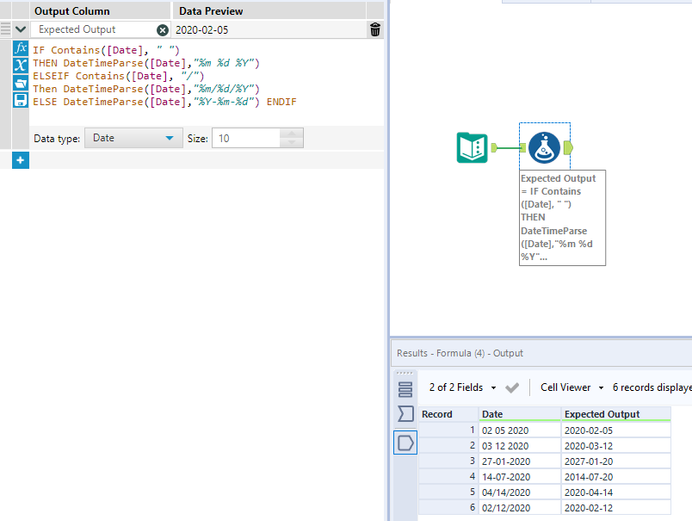The height and width of the screenshot is (521, 692).
Task: Open the fx functions list icon
Action: tap(20, 48)
